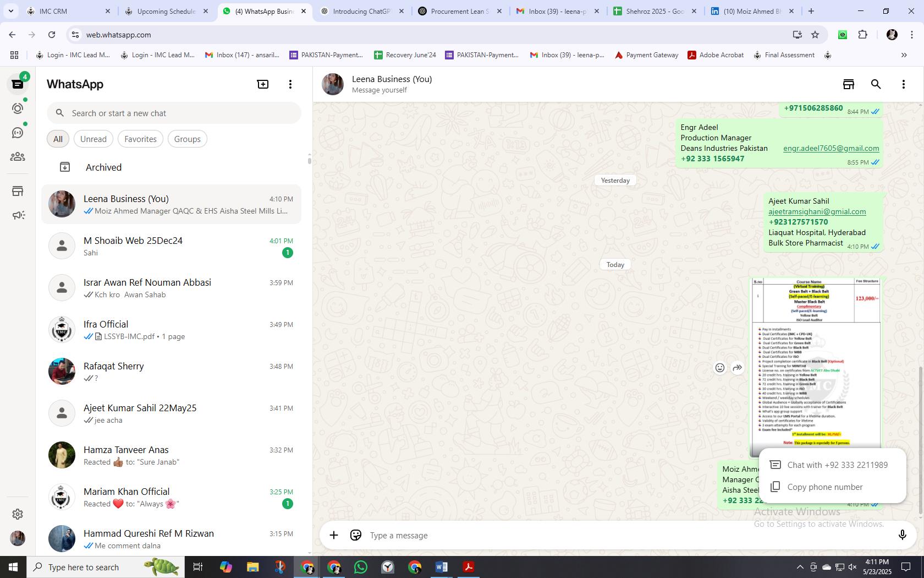The image size is (924, 578).
Task: Open the Payment Gateway bookmark
Action: [x=646, y=55]
